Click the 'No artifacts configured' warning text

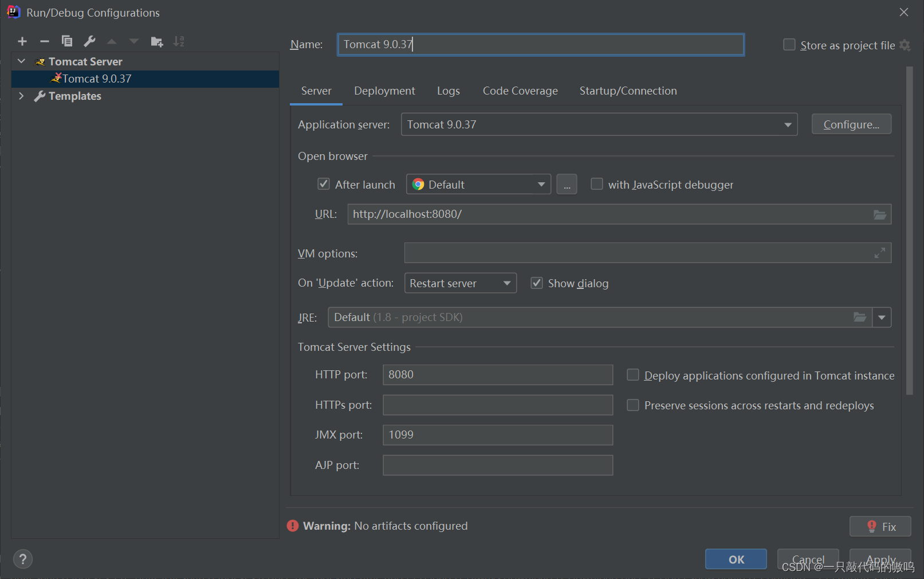point(411,526)
